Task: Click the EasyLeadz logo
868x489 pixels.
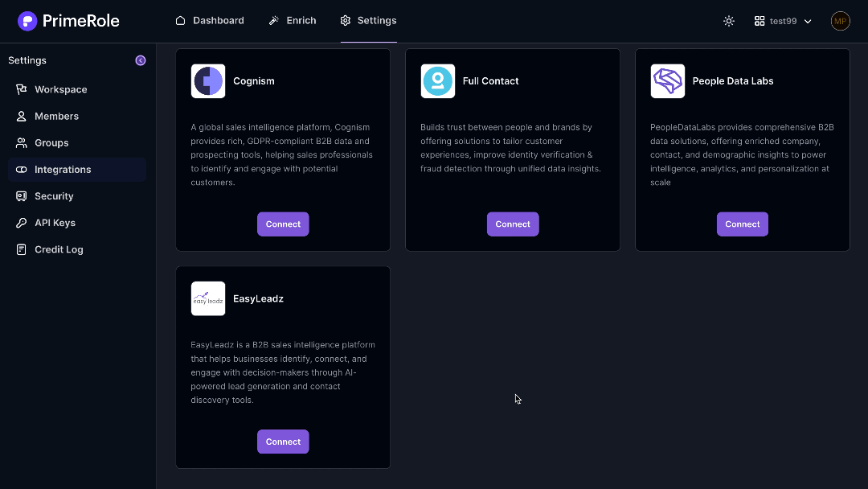Action: point(208,298)
